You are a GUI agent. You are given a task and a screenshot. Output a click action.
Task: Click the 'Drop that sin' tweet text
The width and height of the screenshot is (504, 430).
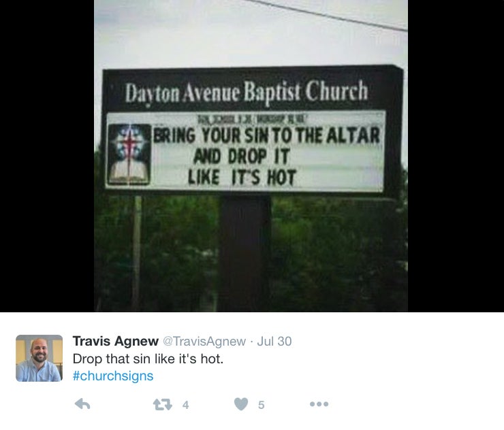[x=148, y=359]
